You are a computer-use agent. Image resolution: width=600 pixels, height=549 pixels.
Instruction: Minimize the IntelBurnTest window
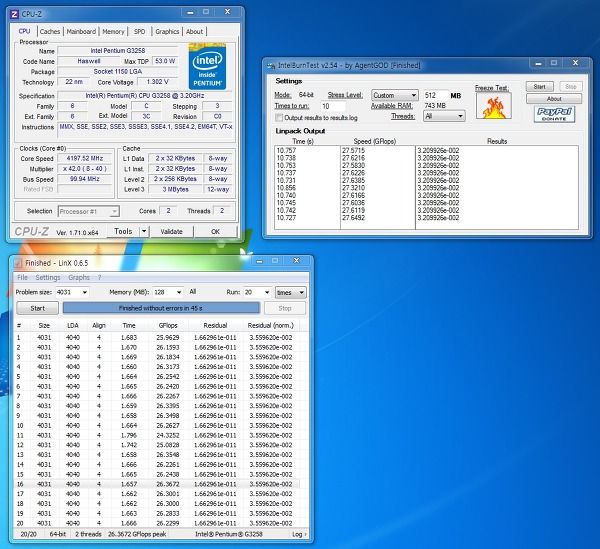pyautogui.click(x=538, y=64)
